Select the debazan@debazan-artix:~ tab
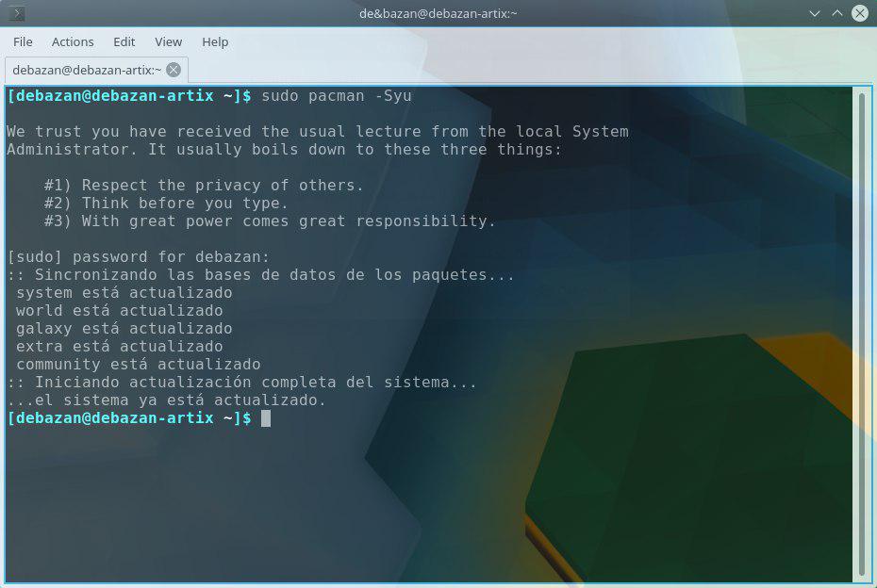The width and height of the screenshot is (877, 588). pyautogui.click(x=87, y=70)
